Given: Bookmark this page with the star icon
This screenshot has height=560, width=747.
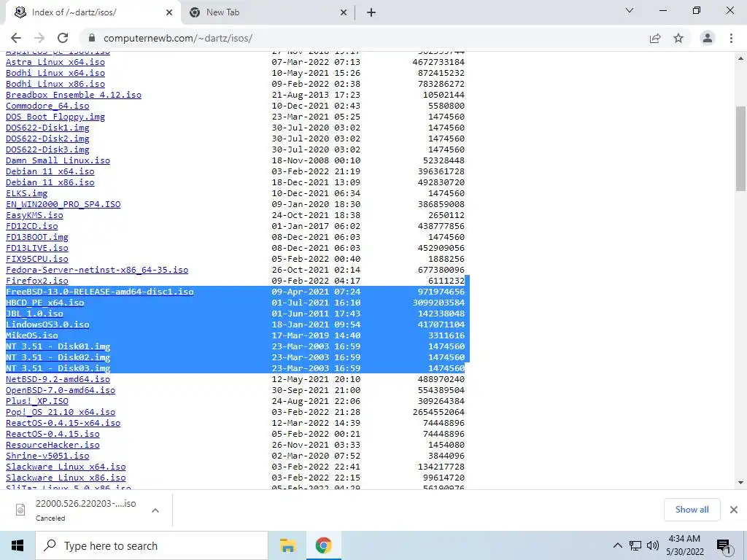Looking at the screenshot, I should pos(678,38).
